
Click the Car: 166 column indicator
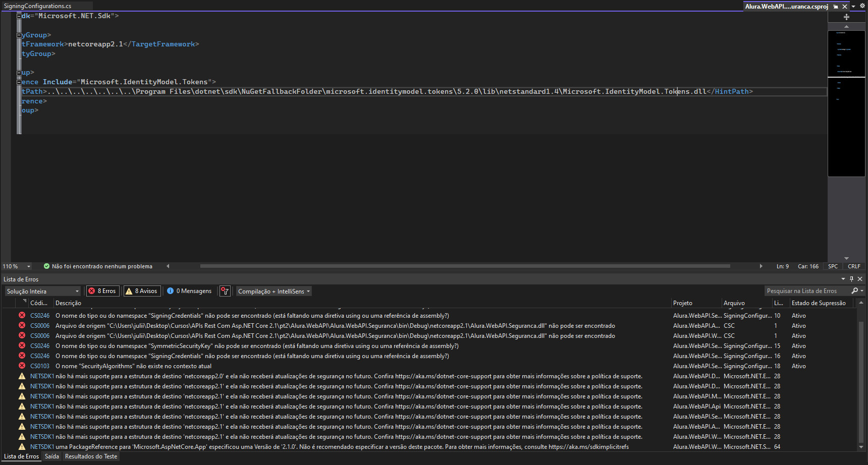(808, 266)
